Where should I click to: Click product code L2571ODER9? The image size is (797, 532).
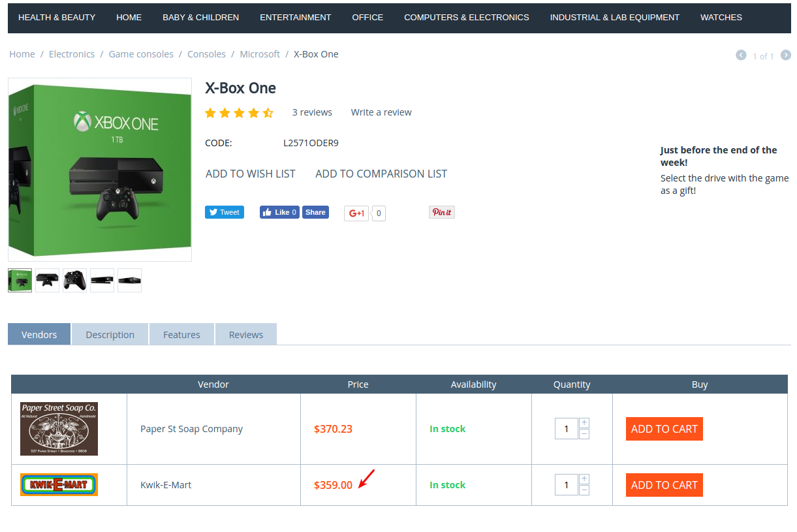tap(311, 143)
